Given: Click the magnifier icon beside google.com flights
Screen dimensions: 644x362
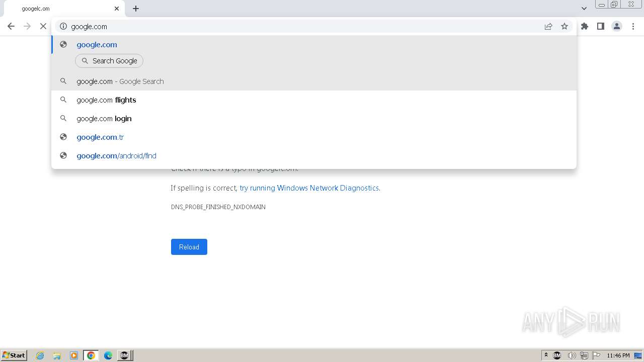Looking at the screenshot, I should pyautogui.click(x=63, y=100).
